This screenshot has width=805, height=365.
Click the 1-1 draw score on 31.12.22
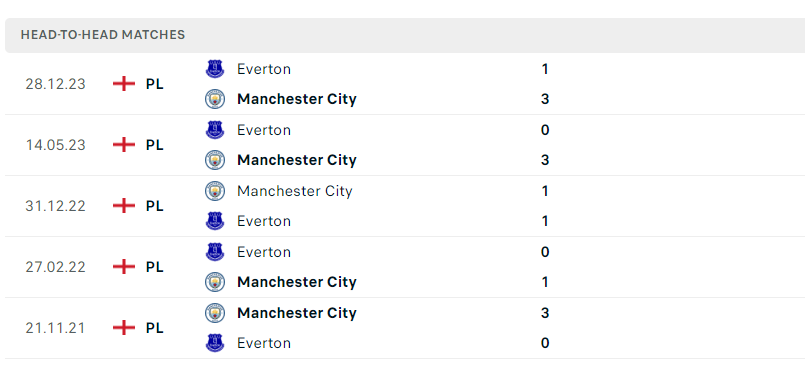(x=545, y=206)
